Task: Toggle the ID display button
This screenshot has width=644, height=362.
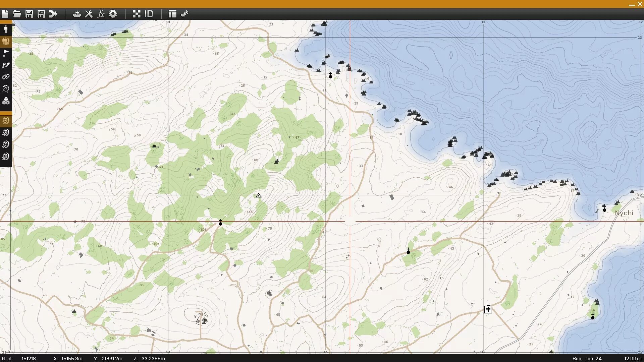Action: (x=149, y=14)
